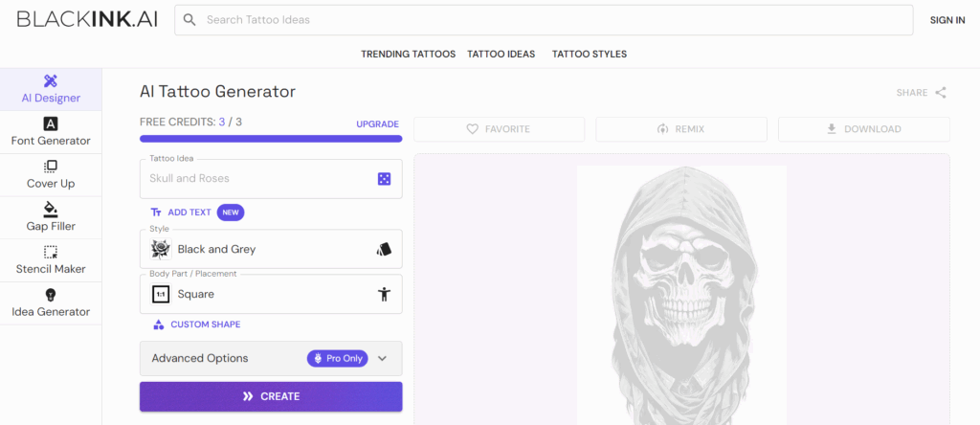980x425 pixels.
Task: Click the free credits progress bar
Action: pyautogui.click(x=271, y=139)
